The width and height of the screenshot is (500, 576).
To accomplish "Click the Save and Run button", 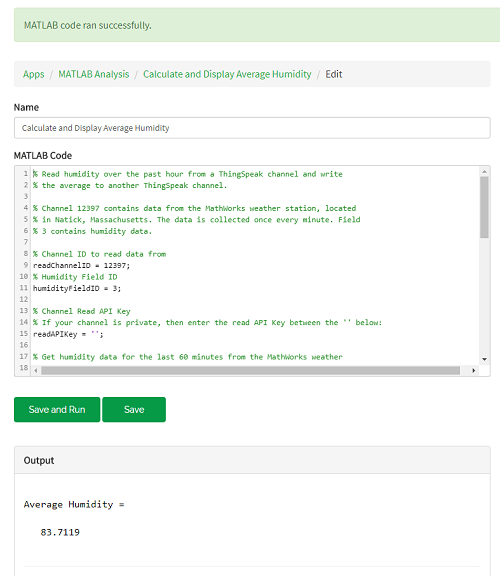I will pyautogui.click(x=57, y=409).
